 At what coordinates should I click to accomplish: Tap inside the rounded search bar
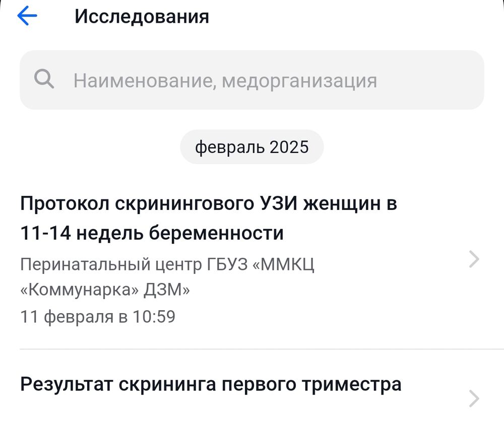(x=252, y=81)
